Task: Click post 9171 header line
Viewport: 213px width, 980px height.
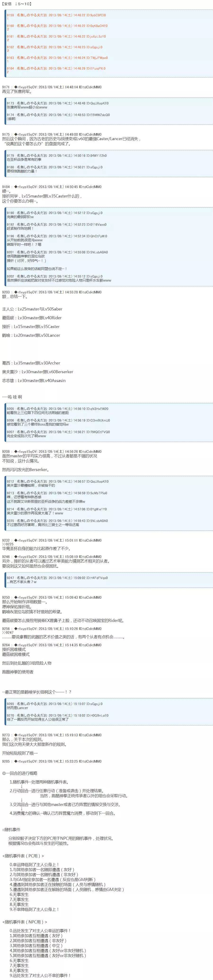Action: pos(52,87)
